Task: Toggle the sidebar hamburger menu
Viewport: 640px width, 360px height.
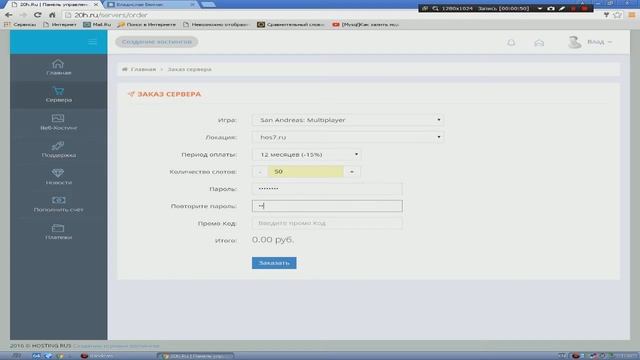Action: (x=92, y=42)
